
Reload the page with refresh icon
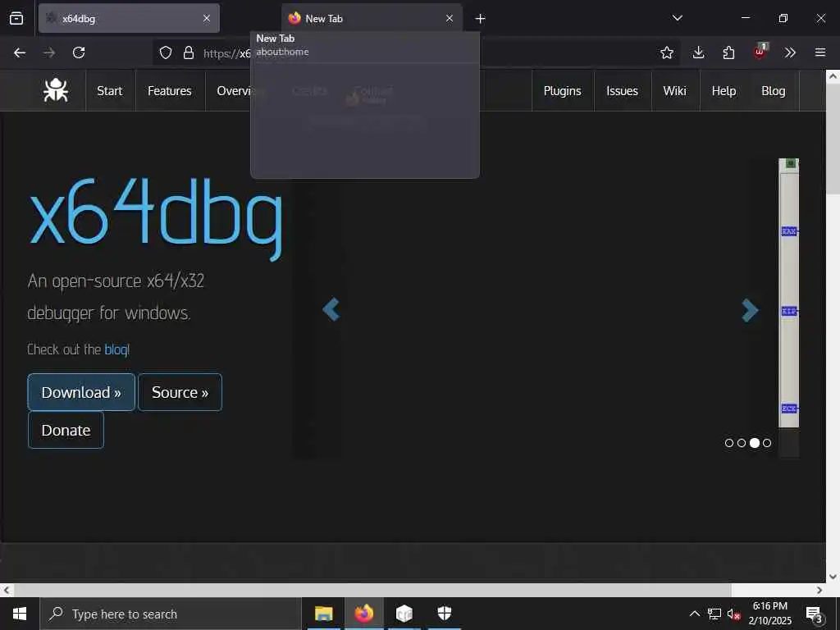(79, 52)
